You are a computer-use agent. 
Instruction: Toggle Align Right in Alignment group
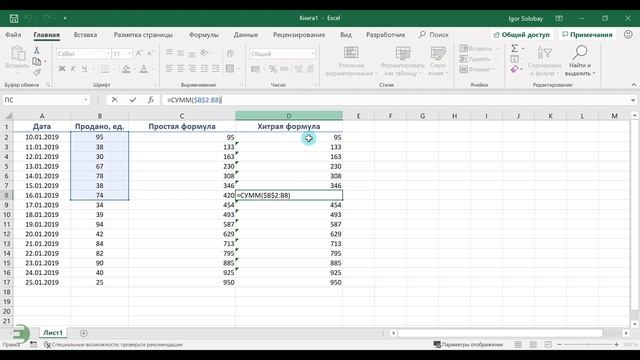192,69
